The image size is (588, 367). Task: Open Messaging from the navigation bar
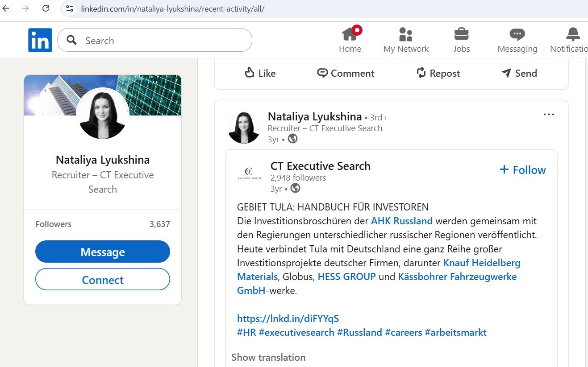[x=517, y=35]
